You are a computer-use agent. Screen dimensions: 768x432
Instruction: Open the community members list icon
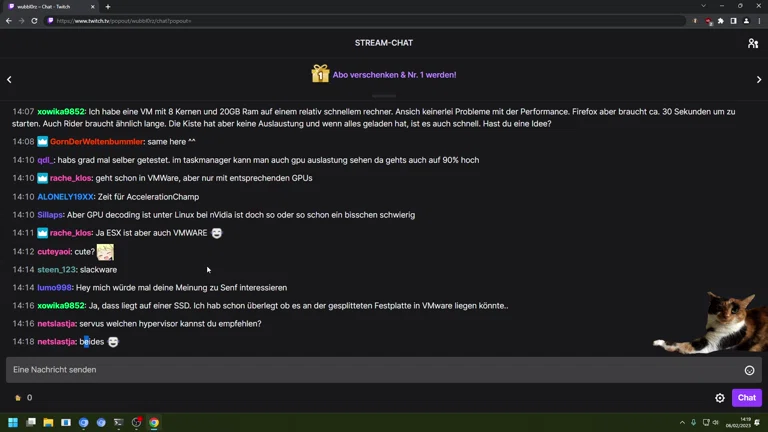[752, 43]
